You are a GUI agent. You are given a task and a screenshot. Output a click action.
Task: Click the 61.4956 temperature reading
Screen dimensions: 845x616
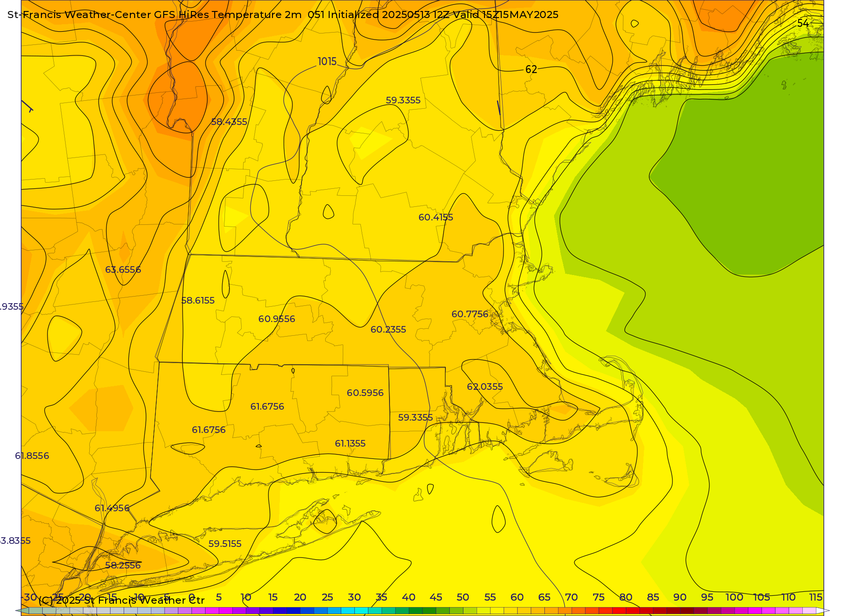(112, 508)
